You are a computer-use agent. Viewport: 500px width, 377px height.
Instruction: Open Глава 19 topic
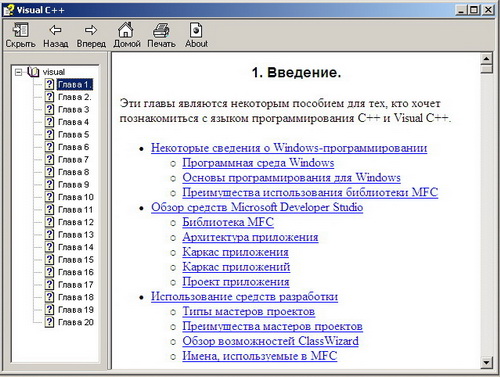pos(76,310)
